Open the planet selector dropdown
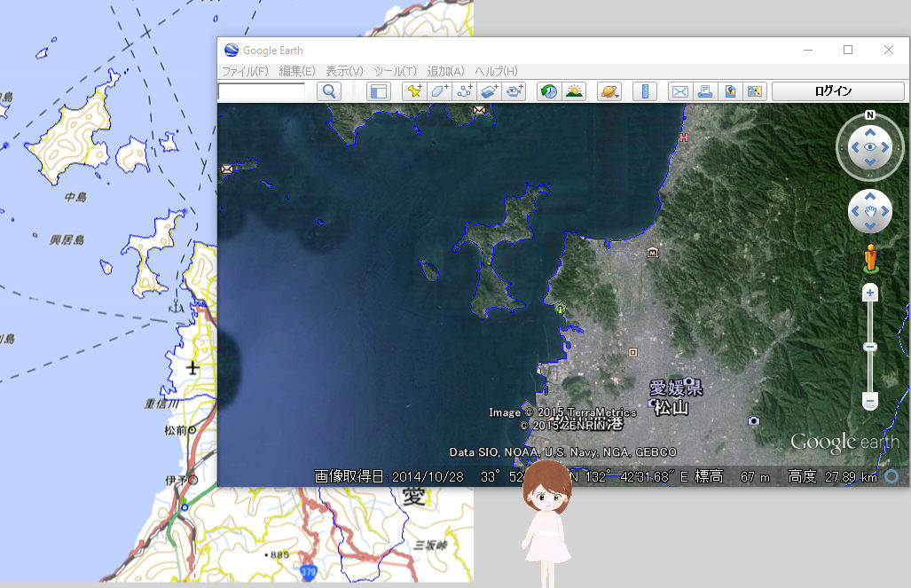 click(609, 91)
